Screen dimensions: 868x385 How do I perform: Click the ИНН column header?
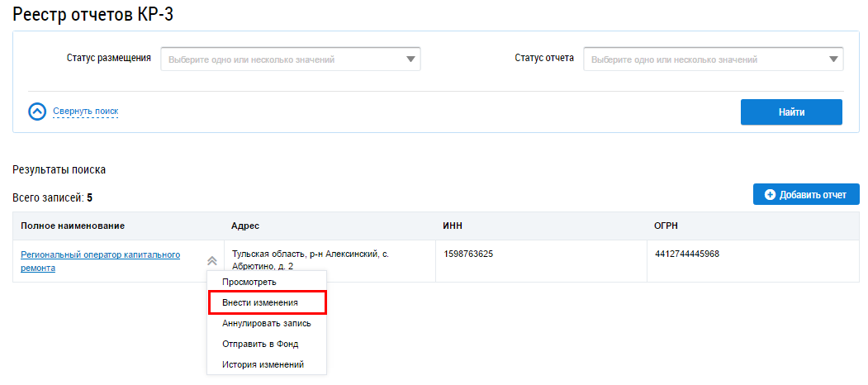point(453,226)
